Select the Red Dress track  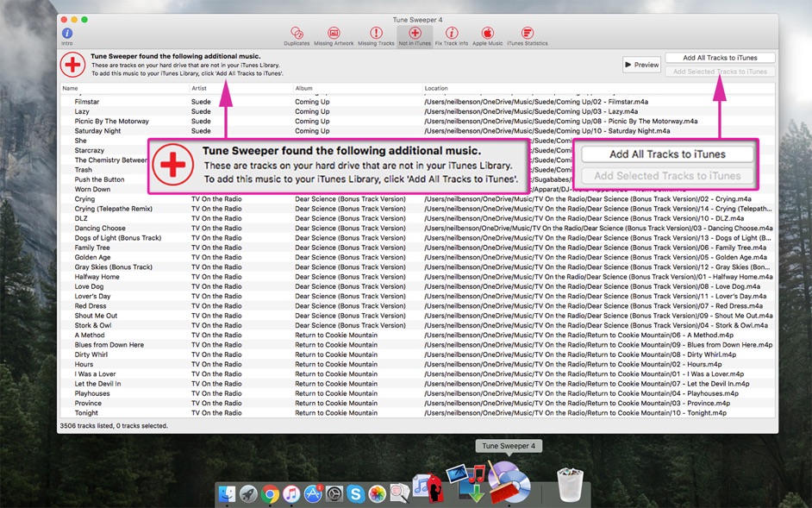point(417,306)
